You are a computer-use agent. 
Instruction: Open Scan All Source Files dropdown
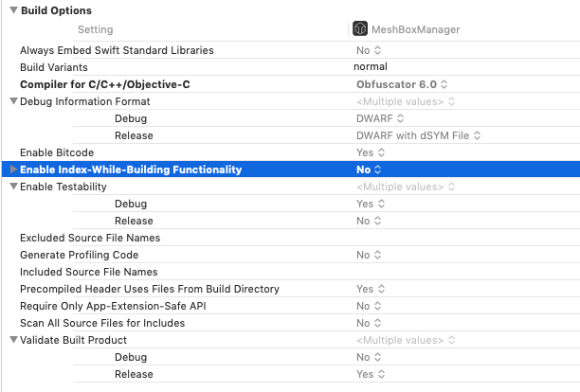[368, 323]
